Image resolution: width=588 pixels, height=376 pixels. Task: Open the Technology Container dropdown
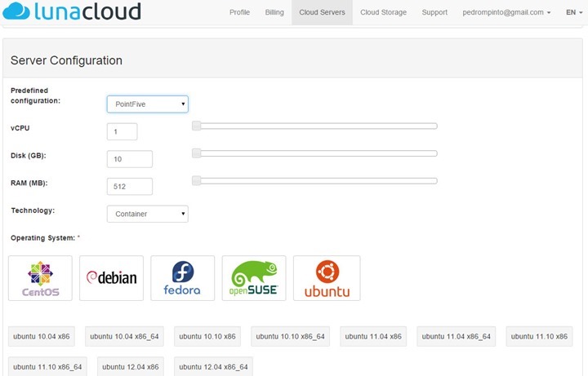(147, 214)
